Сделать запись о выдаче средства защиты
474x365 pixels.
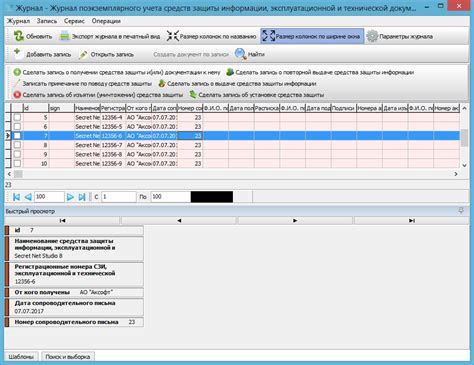coord(237,84)
